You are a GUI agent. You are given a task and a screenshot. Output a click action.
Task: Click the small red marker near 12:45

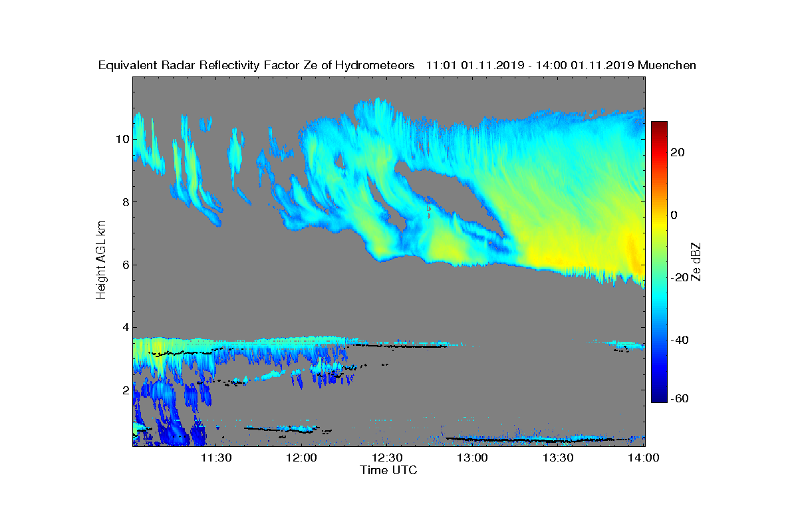[429, 211]
